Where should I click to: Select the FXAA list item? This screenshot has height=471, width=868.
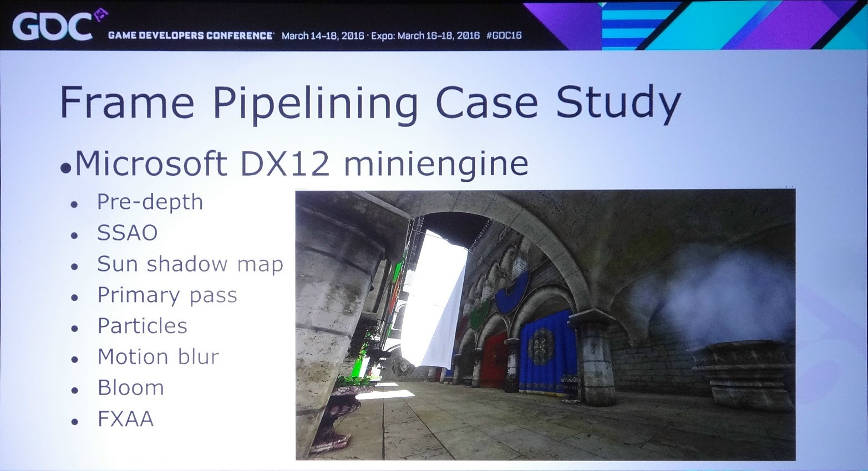(125, 419)
